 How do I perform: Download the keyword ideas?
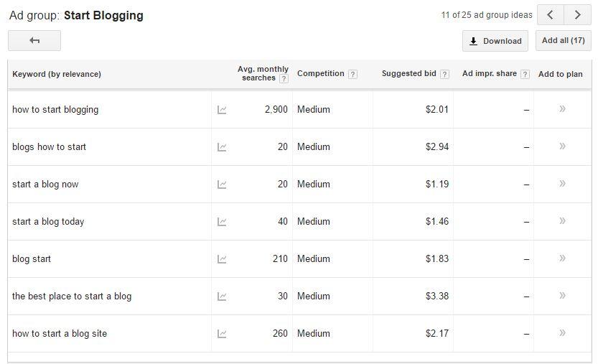coord(495,41)
